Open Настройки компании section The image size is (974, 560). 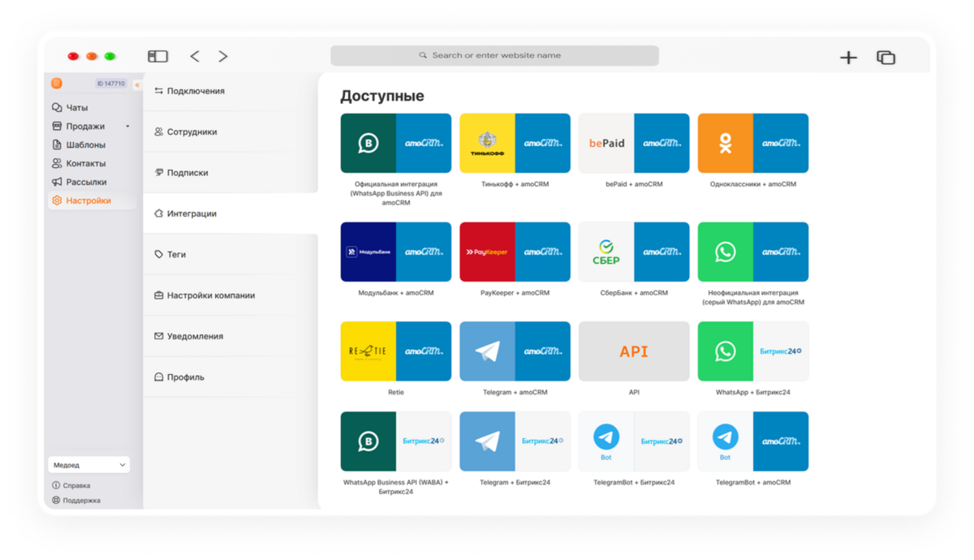(x=231, y=295)
